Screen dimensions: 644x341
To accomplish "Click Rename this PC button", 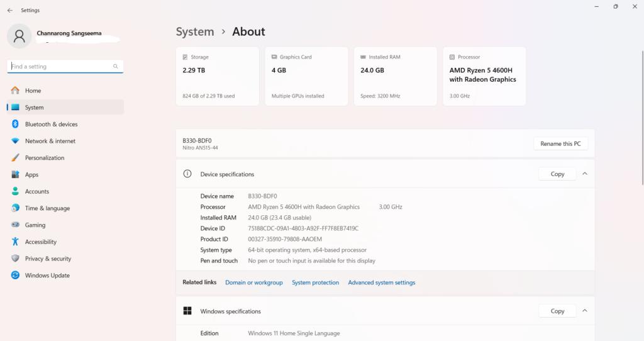I will click(560, 144).
